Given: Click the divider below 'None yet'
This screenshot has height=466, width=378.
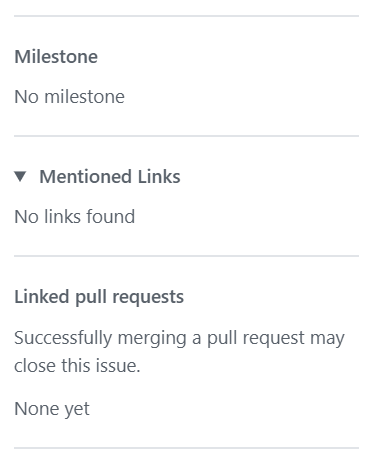Looking at the screenshot, I should point(186,448).
